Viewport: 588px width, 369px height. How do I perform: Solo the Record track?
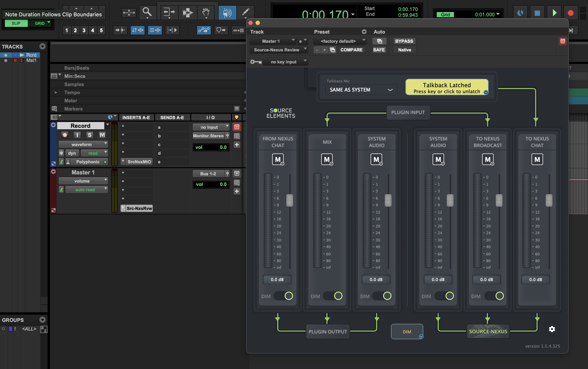[x=90, y=135]
